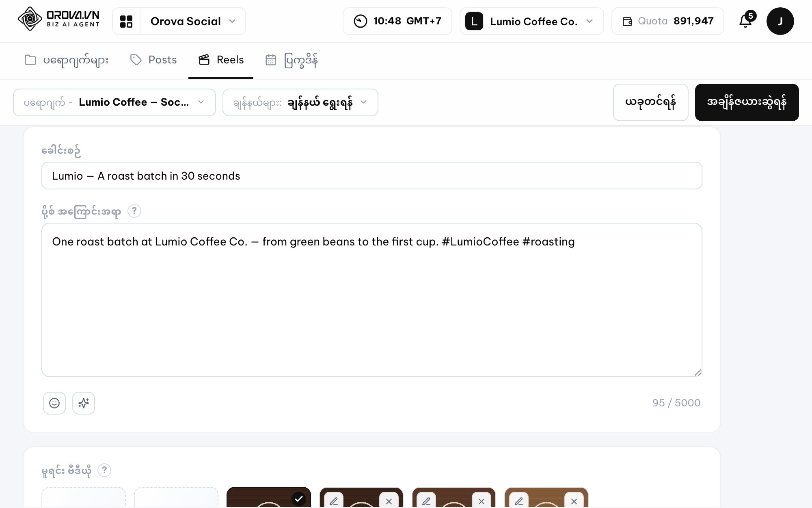The image size is (812, 508).
Task: Select the checked dark brown media thumbnail
Action: click(269, 497)
